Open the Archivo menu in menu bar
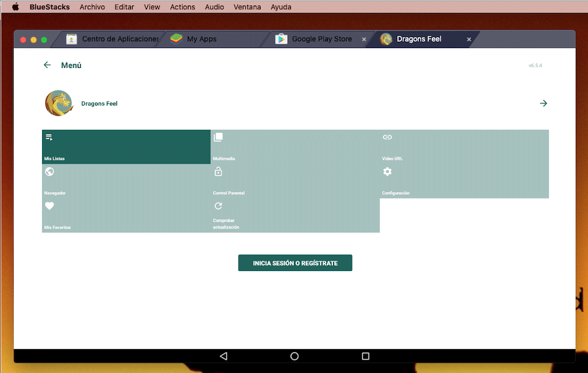Screen dimensions: 588x373 click(92, 7)
